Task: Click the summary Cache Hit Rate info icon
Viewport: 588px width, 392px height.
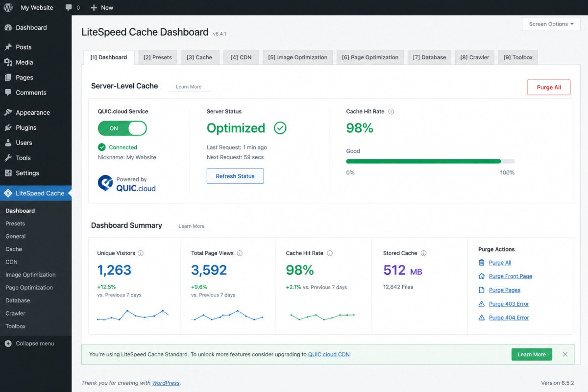Action: (x=330, y=253)
